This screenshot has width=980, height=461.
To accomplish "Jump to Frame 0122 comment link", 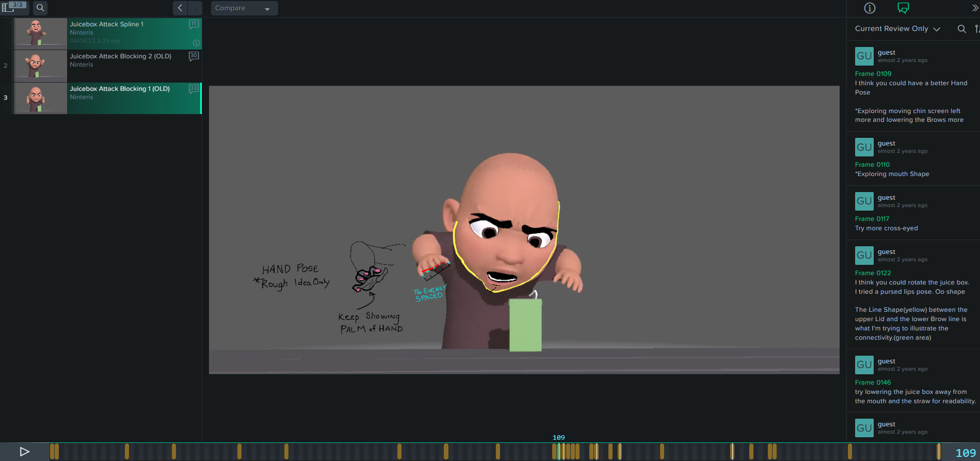I will (x=873, y=273).
